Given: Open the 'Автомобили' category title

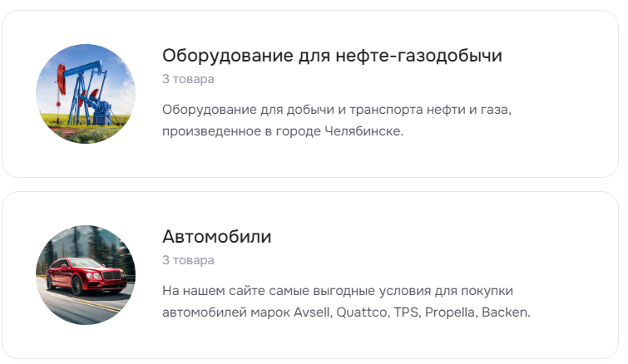Looking at the screenshot, I should click(x=216, y=236).
